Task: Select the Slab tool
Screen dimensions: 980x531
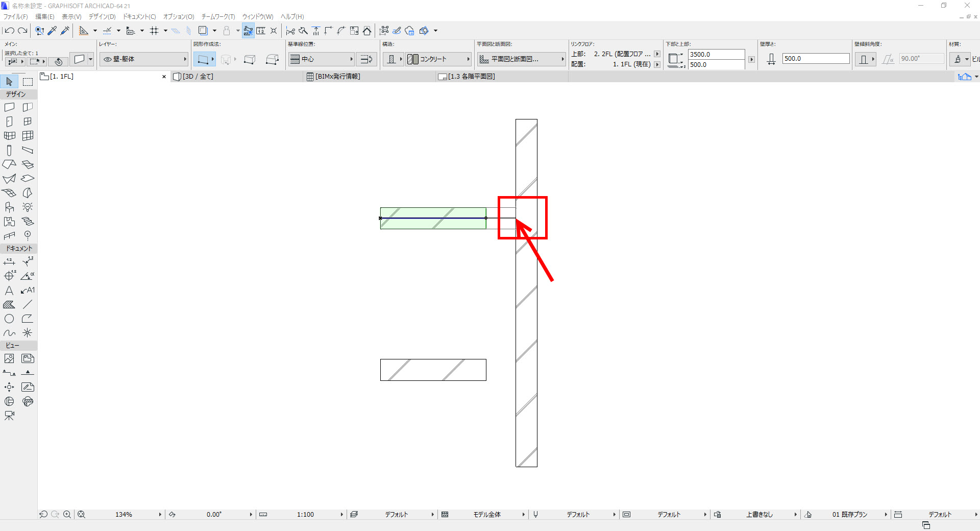Action: [28, 179]
